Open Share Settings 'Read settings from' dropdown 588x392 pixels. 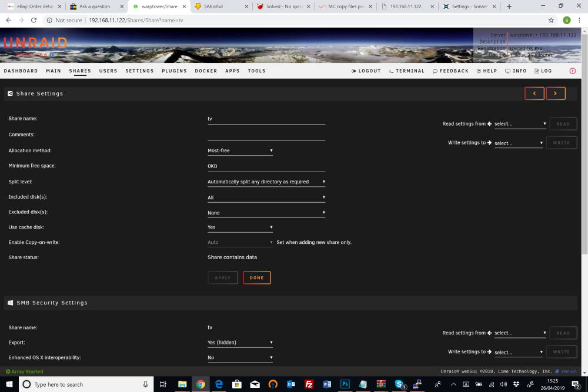pyautogui.click(x=520, y=123)
